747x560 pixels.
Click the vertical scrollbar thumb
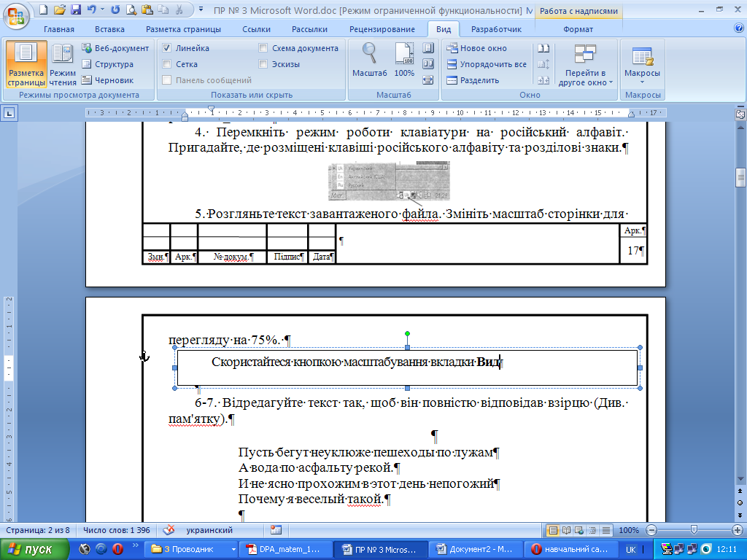[740, 178]
